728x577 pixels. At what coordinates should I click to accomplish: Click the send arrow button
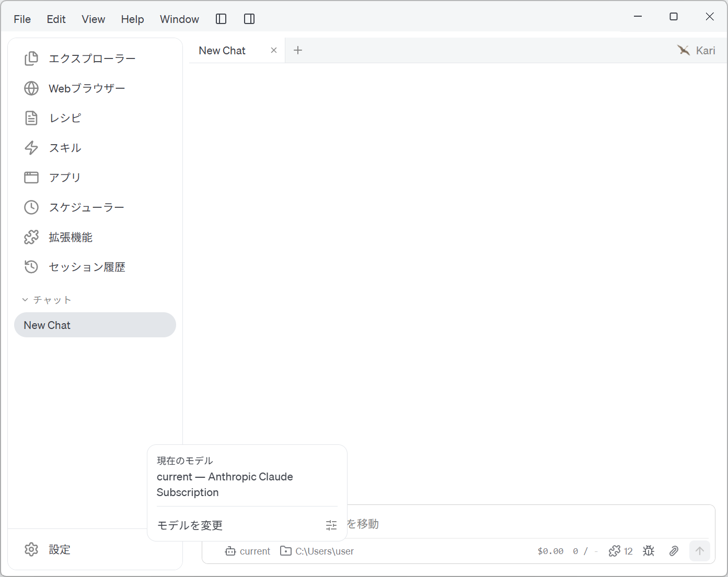(700, 551)
